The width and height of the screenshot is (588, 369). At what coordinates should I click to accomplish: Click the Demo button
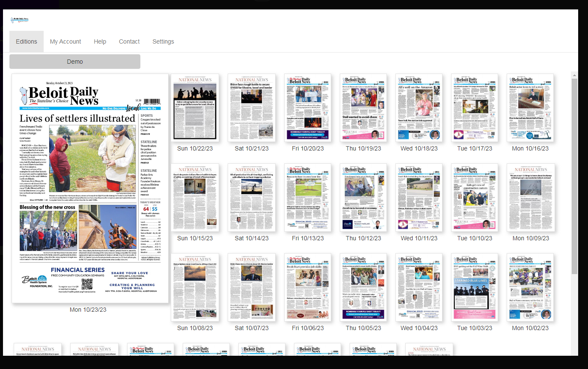click(75, 62)
